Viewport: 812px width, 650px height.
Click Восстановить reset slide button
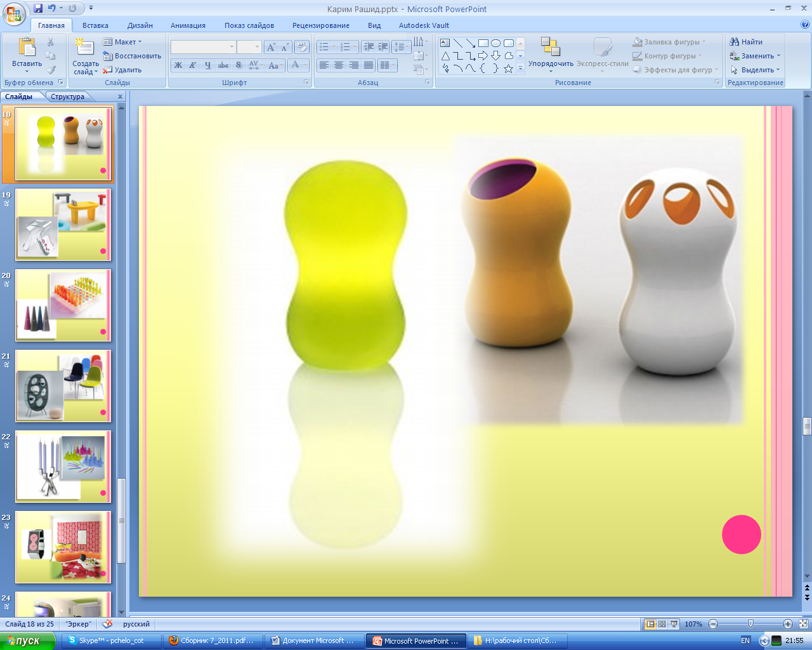(x=132, y=56)
